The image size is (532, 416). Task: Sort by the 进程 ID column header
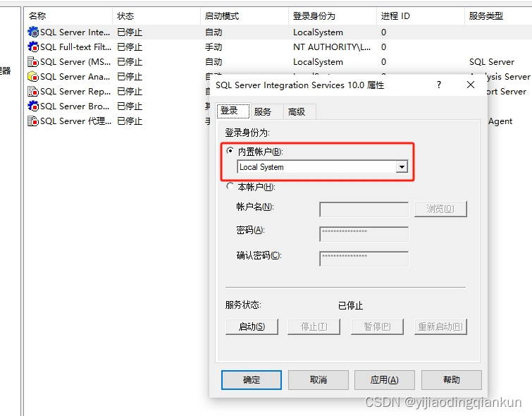pos(421,16)
